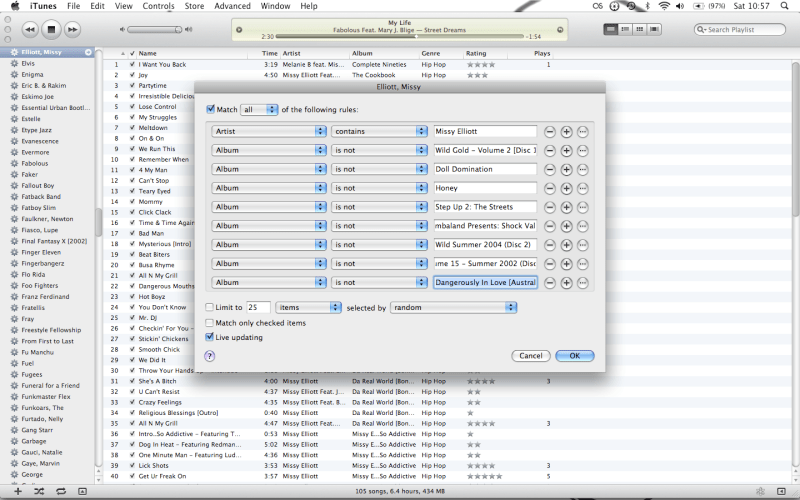Enable the Limit to checkbox
Viewport: 800px width, 500px height.
pos(209,308)
